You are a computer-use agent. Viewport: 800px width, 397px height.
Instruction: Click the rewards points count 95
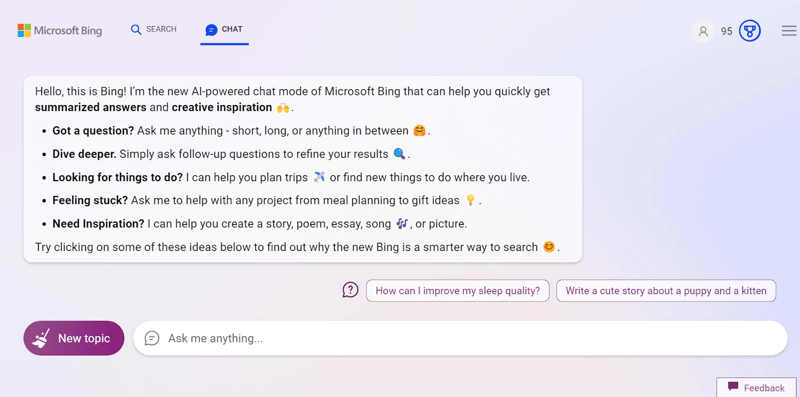pos(726,31)
